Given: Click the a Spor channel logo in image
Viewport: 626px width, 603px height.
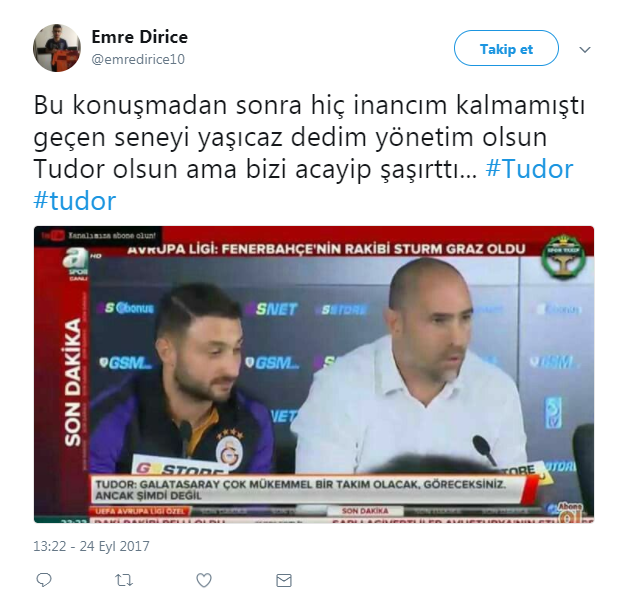Looking at the screenshot, I should tap(76, 264).
